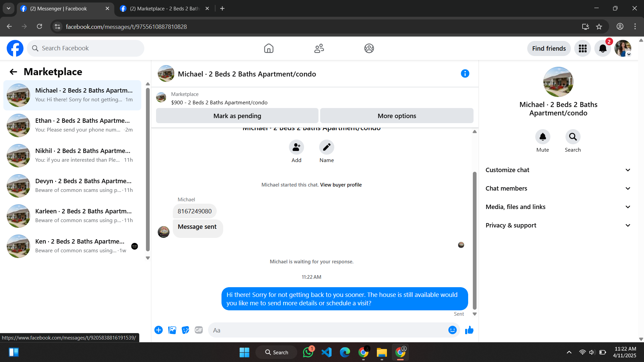This screenshot has width=644, height=362.
Task: Send a thumbs up like
Action: coord(469,330)
